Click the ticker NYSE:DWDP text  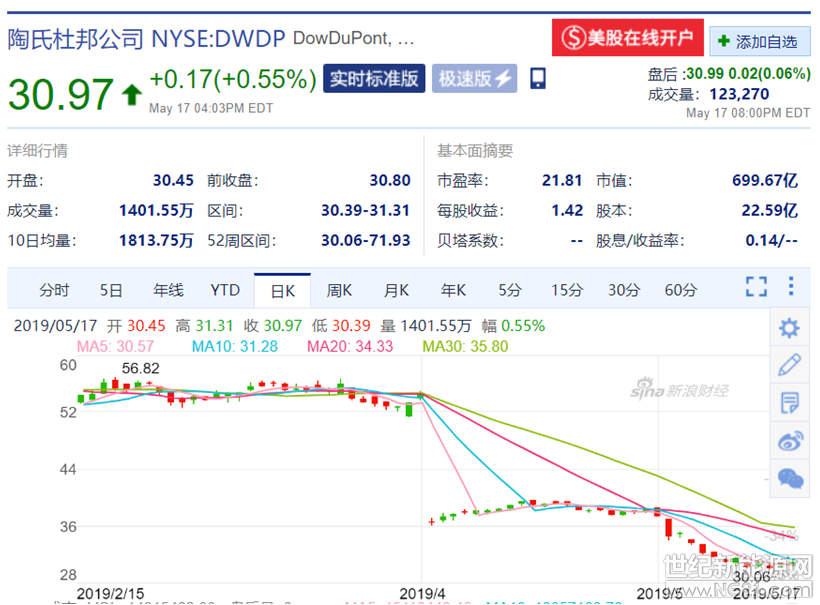point(218,39)
